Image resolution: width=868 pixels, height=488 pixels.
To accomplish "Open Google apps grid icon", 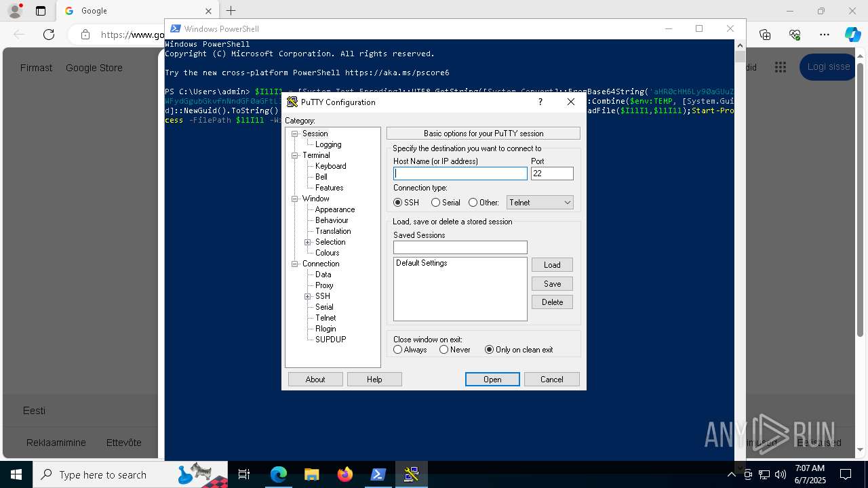I will click(781, 67).
